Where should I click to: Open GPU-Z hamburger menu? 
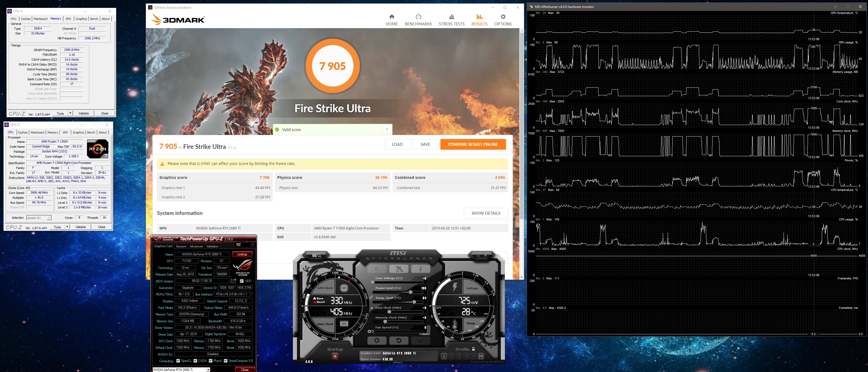pyautogui.click(x=252, y=245)
